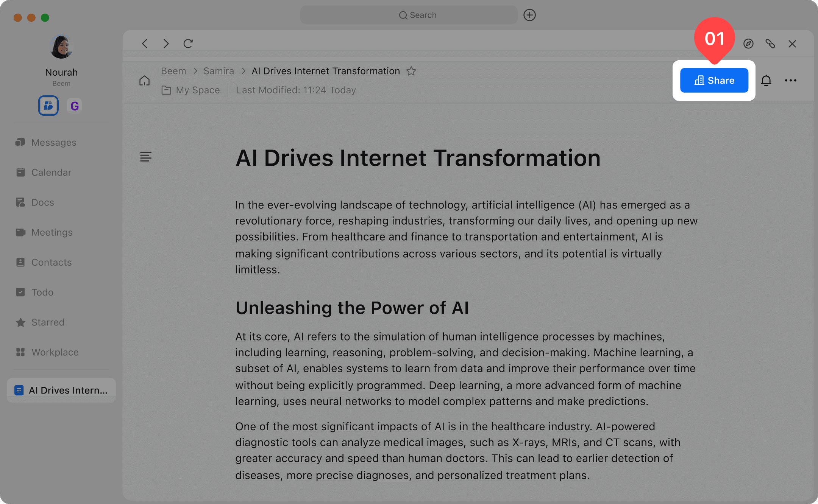Open Messages in the sidebar
Image resolution: width=818 pixels, height=504 pixels.
point(53,143)
